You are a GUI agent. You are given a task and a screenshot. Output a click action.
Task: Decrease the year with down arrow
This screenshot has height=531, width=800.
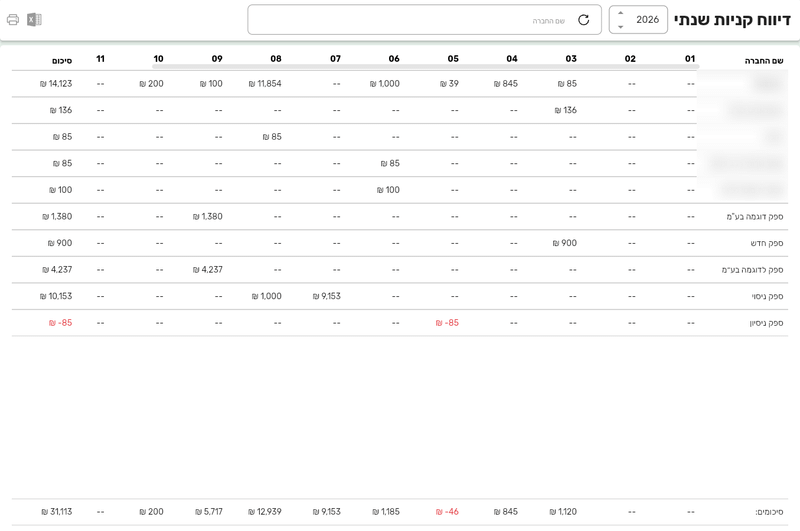[620, 27]
